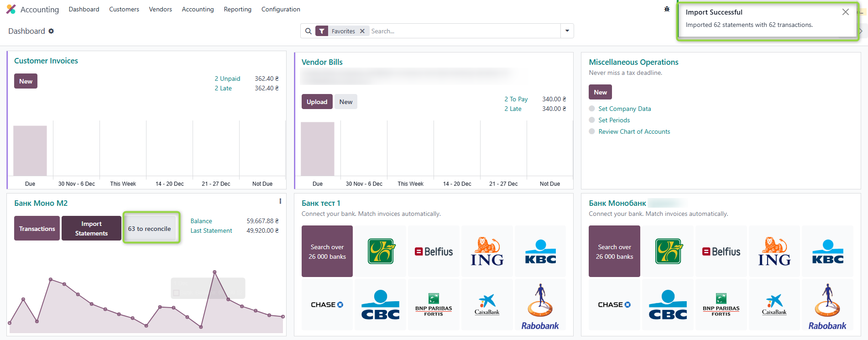Image resolution: width=868 pixels, height=340 pixels.
Task: Toggle the Set Periods step circle
Action: coord(592,120)
